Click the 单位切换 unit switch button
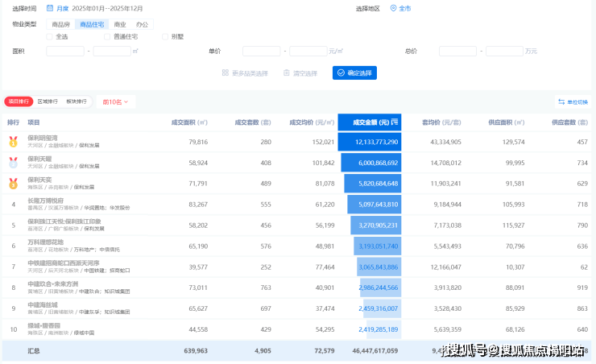This screenshot has width=596, height=364. pyautogui.click(x=573, y=101)
